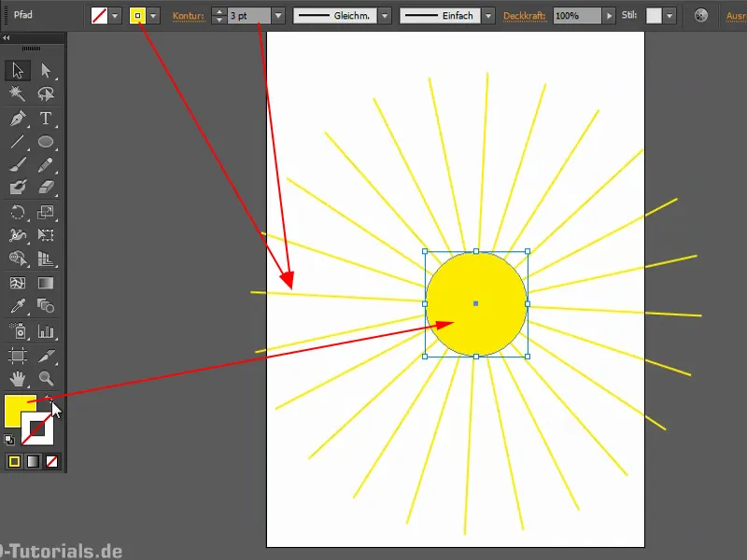Open the control bar stroke color dropdown

coord(153,16)
